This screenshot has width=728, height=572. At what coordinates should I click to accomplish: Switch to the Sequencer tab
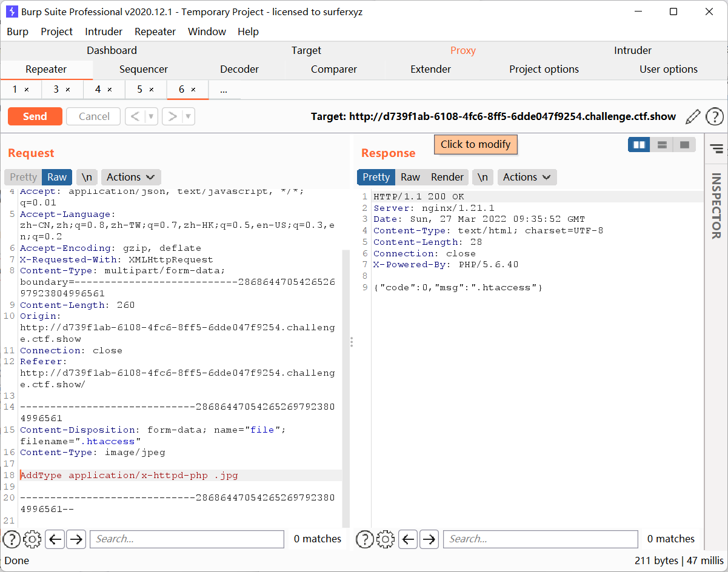click(144, 69)
